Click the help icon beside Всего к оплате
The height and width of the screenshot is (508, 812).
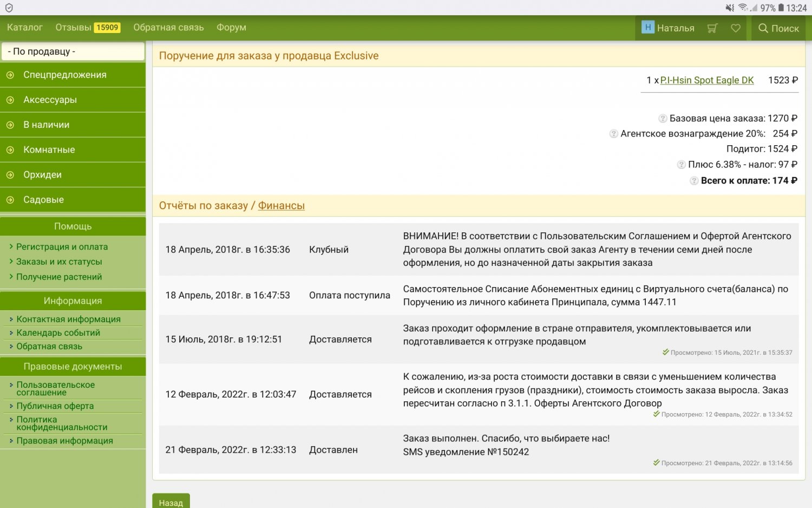pyautogui.click(x=693, y=181)
